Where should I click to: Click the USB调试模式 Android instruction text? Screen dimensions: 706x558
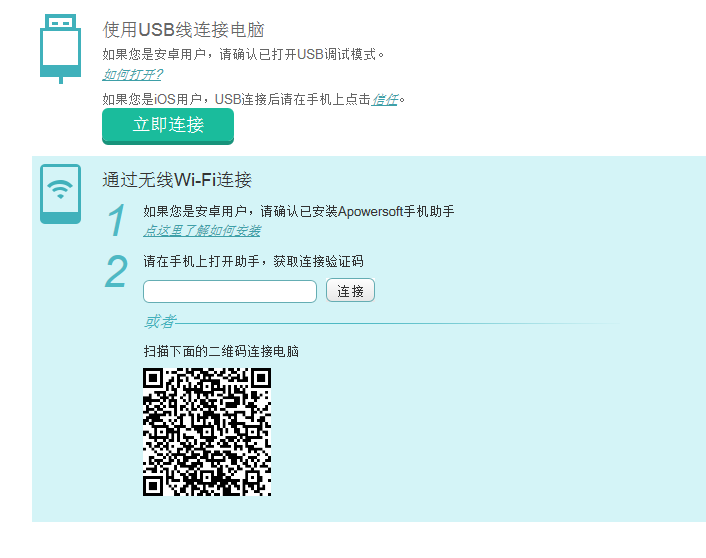243,54
